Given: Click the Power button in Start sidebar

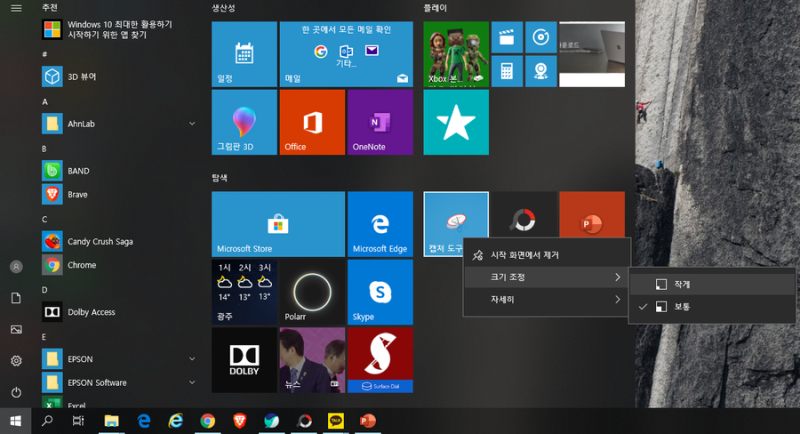Looking at the screenshot, I should [16, 392].
